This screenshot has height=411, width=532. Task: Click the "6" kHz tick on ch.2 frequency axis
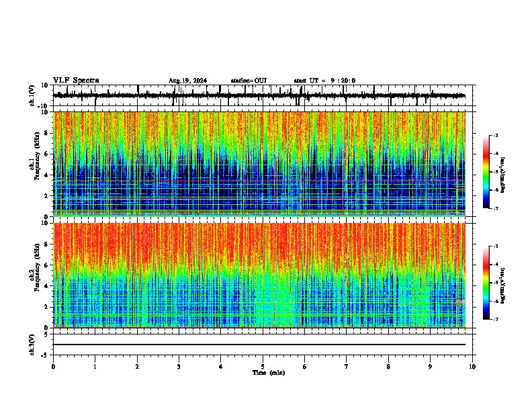point(47,265)
